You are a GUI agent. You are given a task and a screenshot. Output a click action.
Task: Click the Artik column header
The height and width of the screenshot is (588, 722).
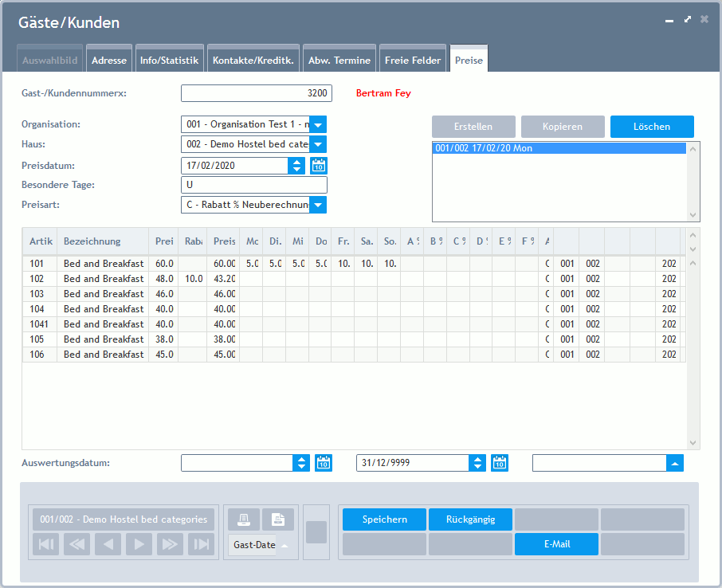(41, 241)
